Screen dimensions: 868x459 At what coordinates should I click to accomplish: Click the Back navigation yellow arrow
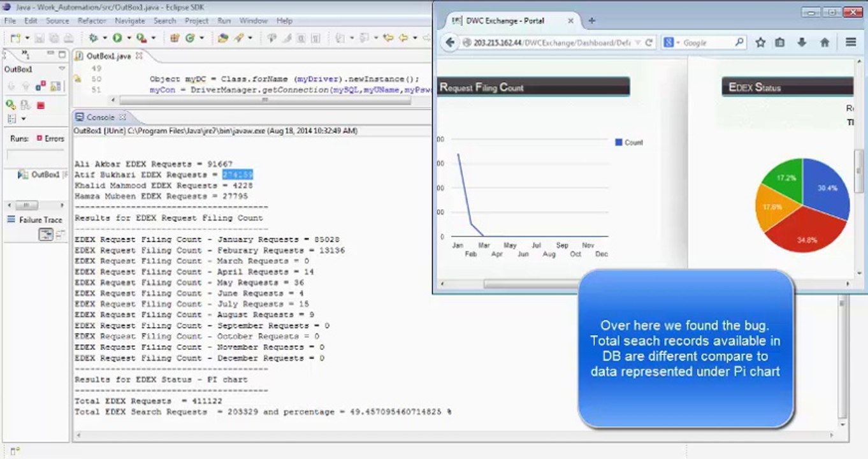403,38
